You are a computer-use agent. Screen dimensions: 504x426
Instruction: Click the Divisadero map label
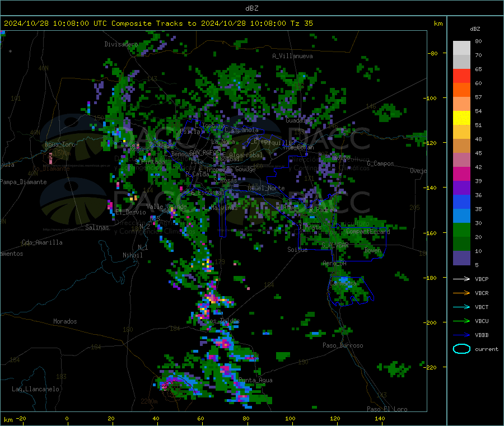click(x=121, y=44)
